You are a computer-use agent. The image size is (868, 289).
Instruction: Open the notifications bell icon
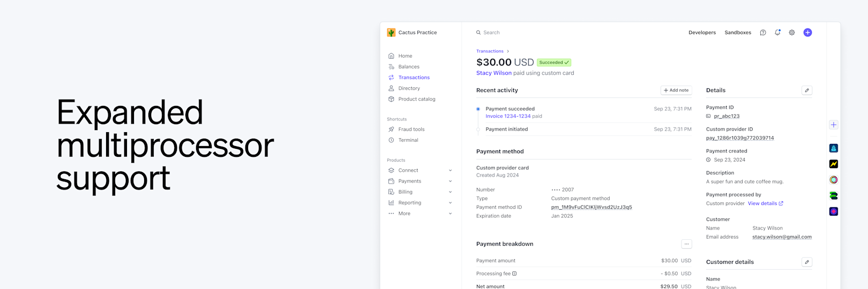tap(777, 33)
